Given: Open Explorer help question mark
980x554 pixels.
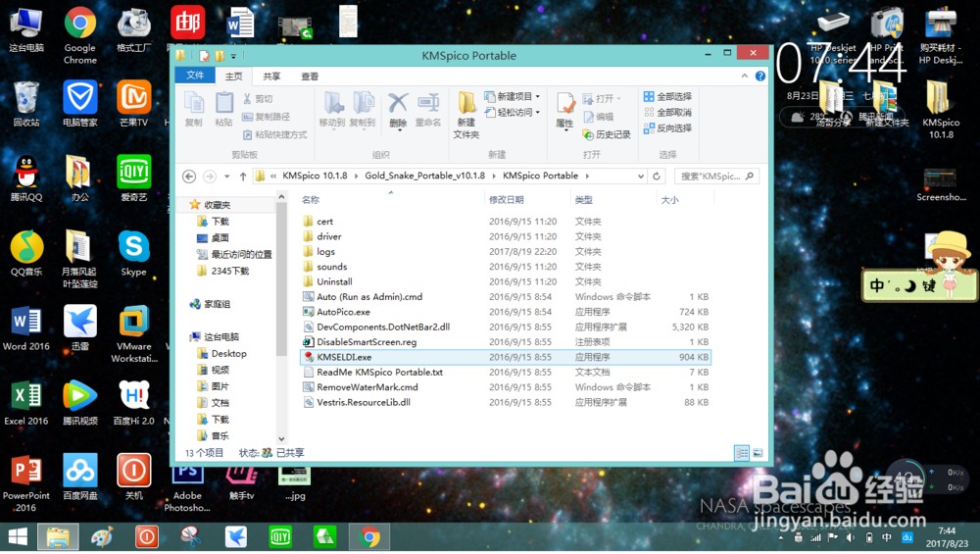Looking at the screenshot, I should tap(760, 76).
